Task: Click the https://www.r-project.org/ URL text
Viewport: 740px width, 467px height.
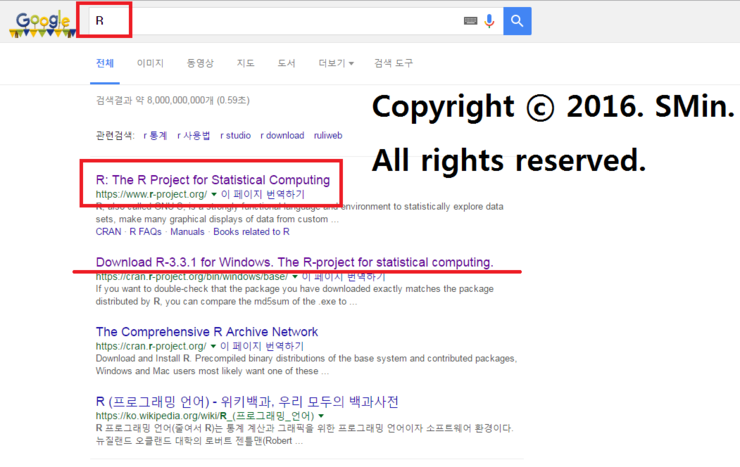Action: [x=151, y=194]
